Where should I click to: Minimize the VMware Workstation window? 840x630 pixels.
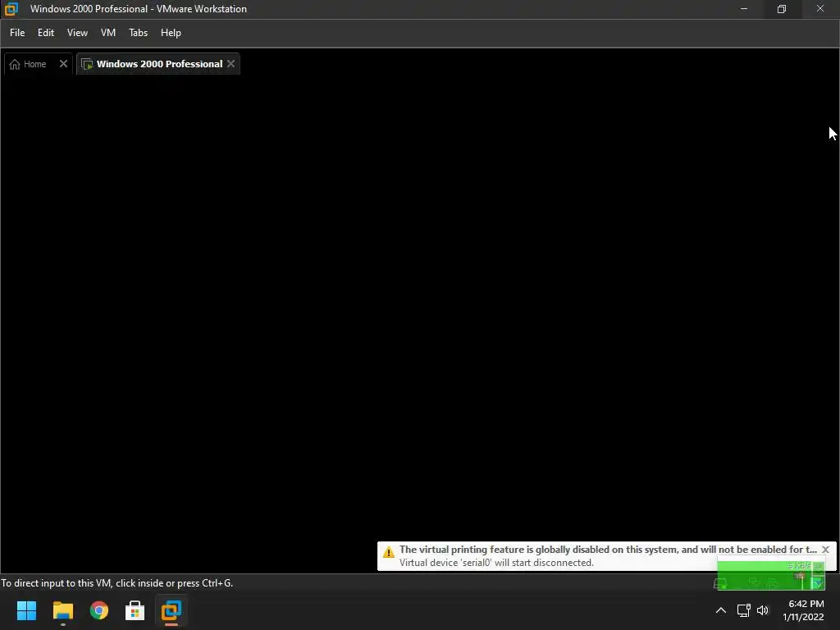coord(743,8)
